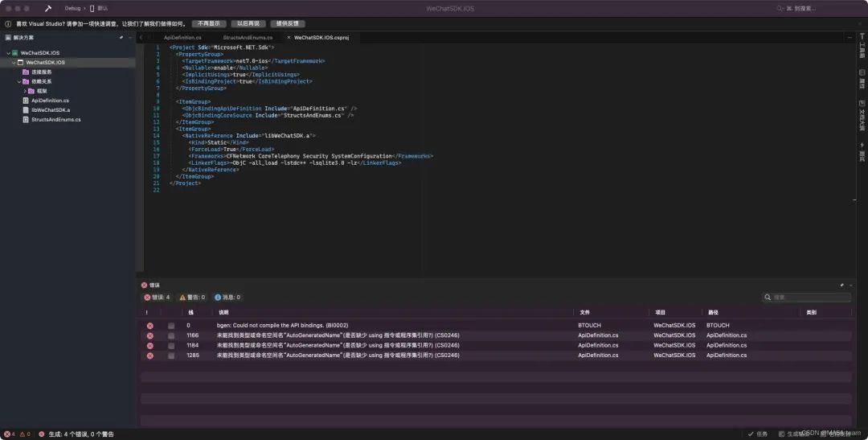The width and height of the screenshot is (868, 440).
Task: Click the 框架 folder icon
Action: [x=31, y=91]
